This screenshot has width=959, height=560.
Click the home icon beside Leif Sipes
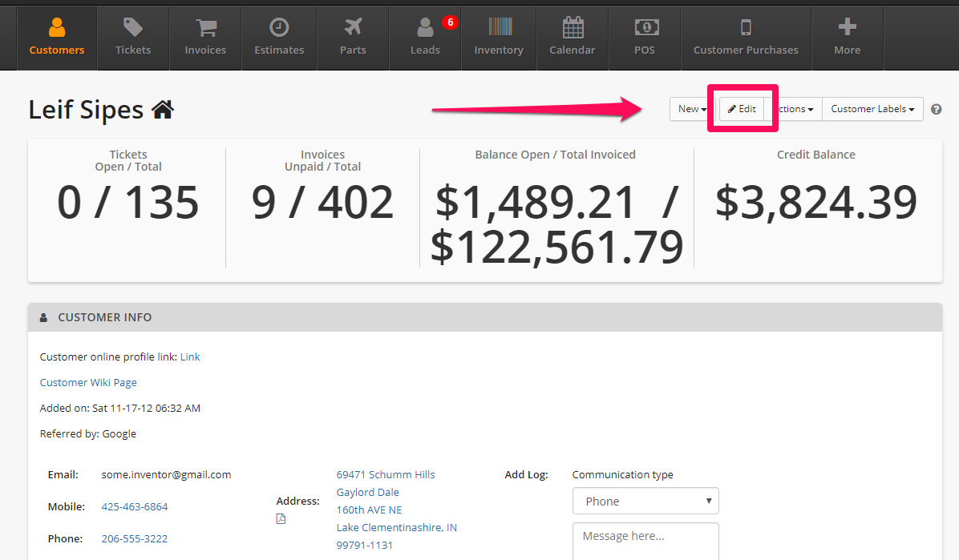(163, 110)
